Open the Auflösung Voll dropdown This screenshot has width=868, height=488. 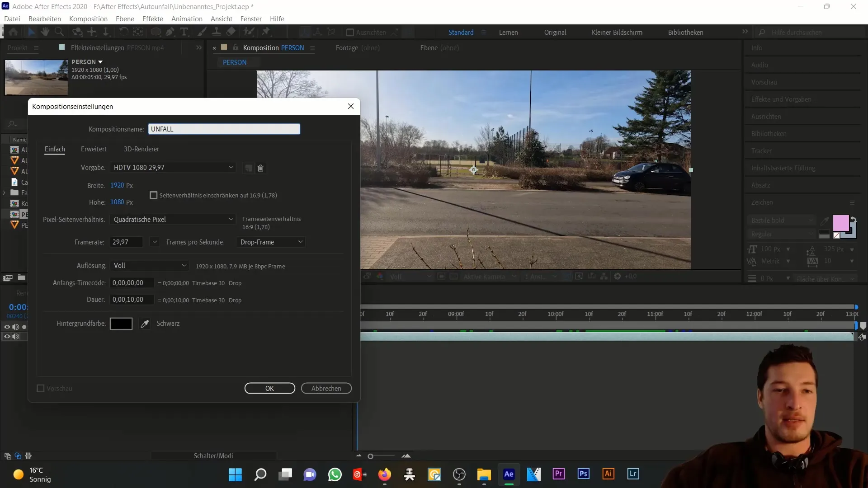pos(149,266)
